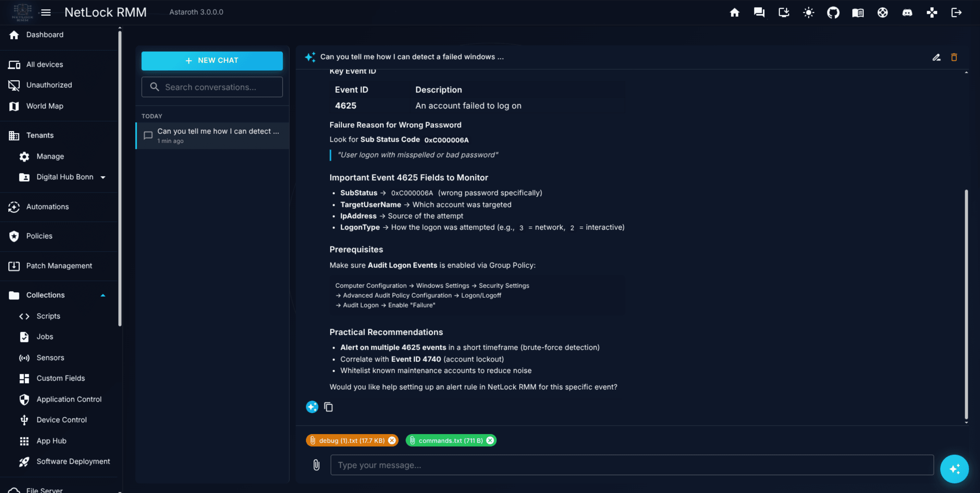Viewport: 980px width, 493px height.
Task: Toggle light/dark theme sun icon
Action: coord(808,13)
